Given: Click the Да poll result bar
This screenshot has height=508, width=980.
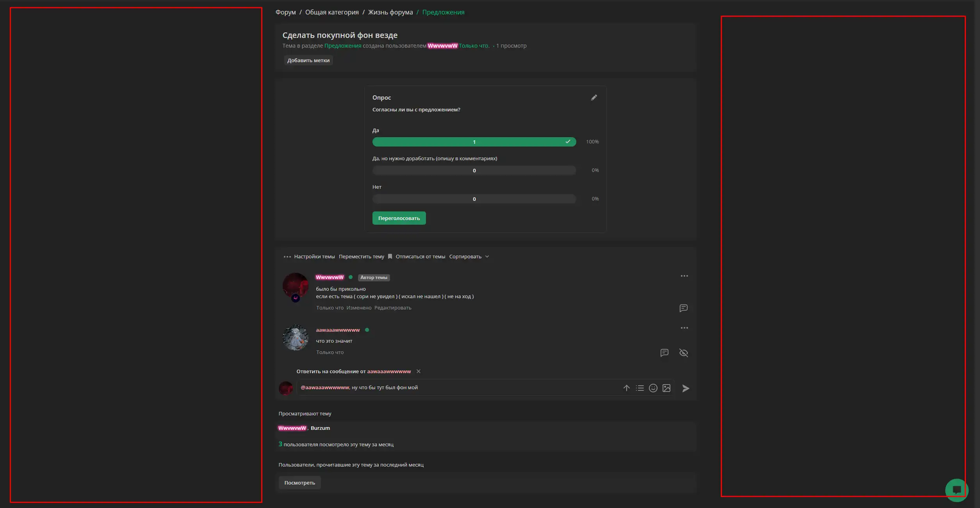Looking at the screenshot, I should 474,142.
